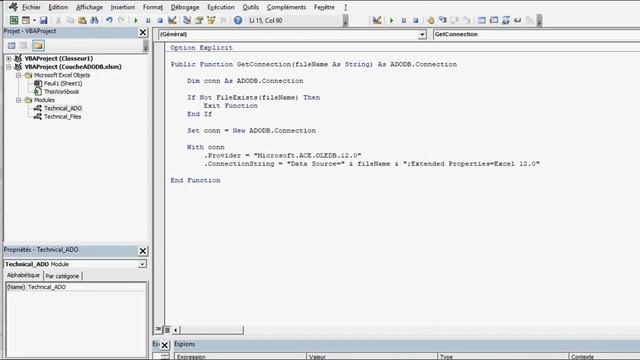640x360 pixels.
Task: Open Standard toolbar options dropdown
Action: 345,21
